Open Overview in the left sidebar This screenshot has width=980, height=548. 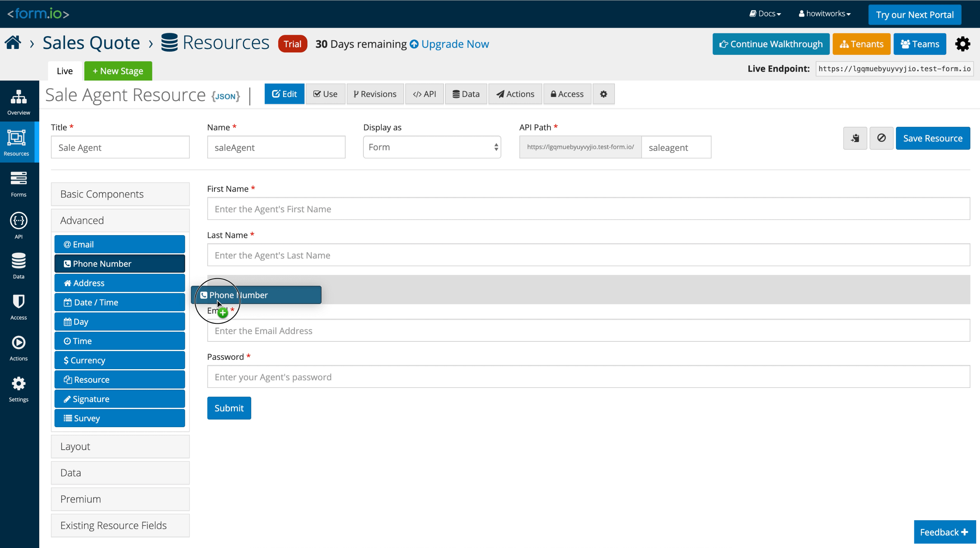point(19,101)
